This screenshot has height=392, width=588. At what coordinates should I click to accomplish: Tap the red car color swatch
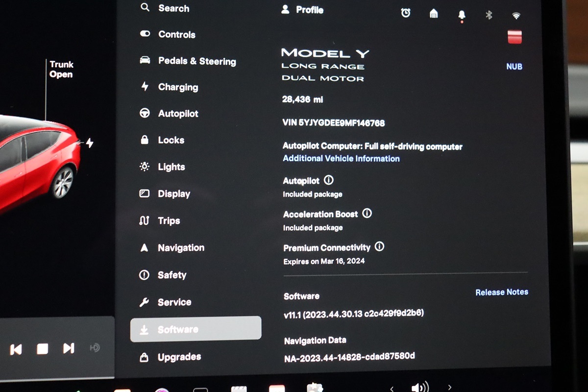[514, 37]
